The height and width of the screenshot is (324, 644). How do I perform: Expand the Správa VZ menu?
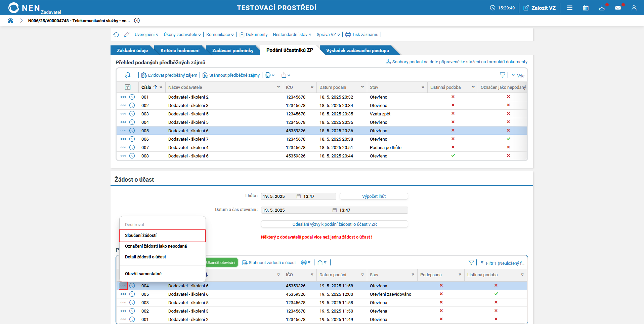click(328, 35)
